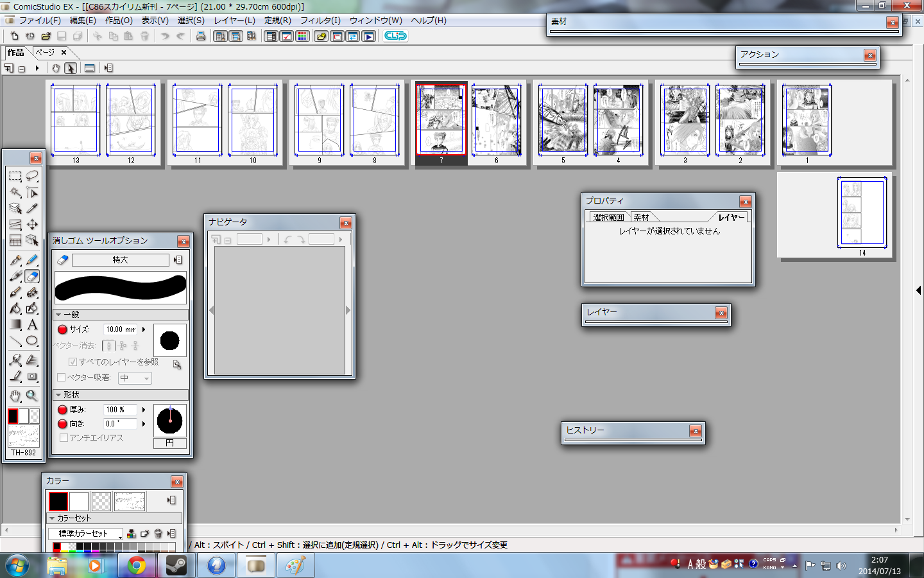Choose the Eyedropper tool in tool palette

(32, 208)
